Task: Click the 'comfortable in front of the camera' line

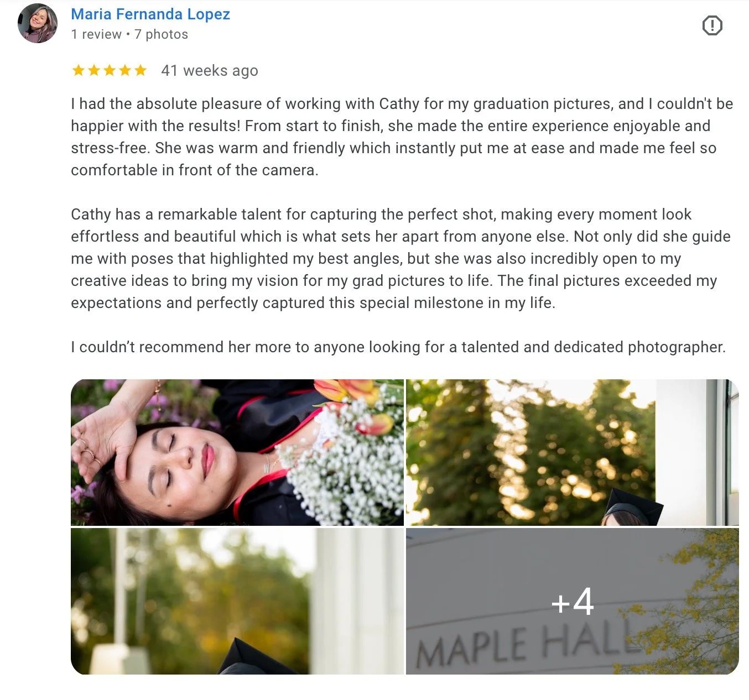Action: [x=195, y=170]
